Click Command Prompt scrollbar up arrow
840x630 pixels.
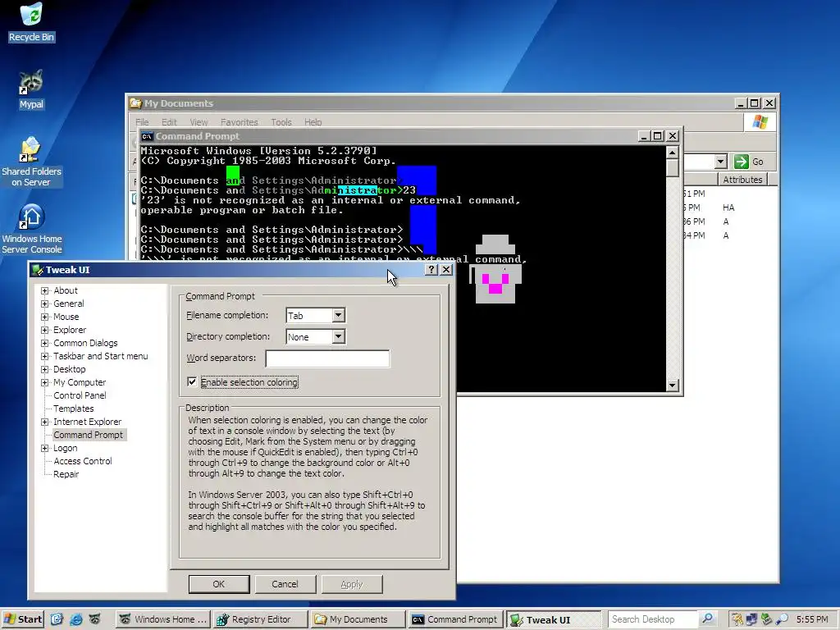pos(673,153)
